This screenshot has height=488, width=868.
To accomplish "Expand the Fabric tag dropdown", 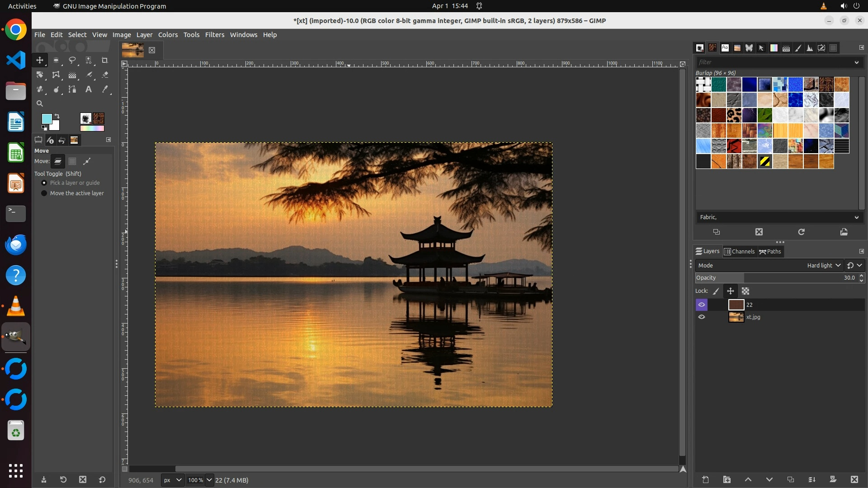I will 856,217.
